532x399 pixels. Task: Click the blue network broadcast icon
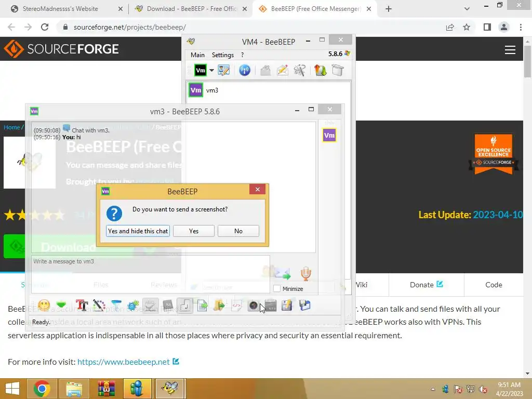[x=245, y=71]
